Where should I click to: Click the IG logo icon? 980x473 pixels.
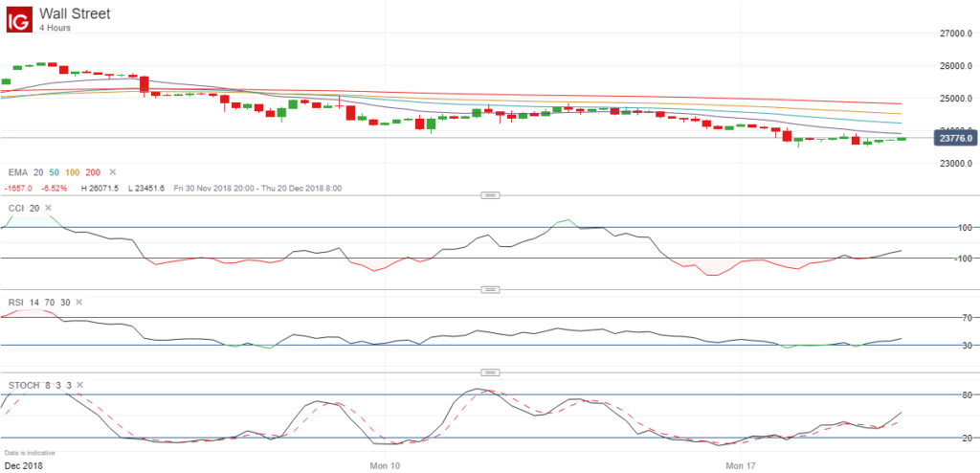pos(18,19)
